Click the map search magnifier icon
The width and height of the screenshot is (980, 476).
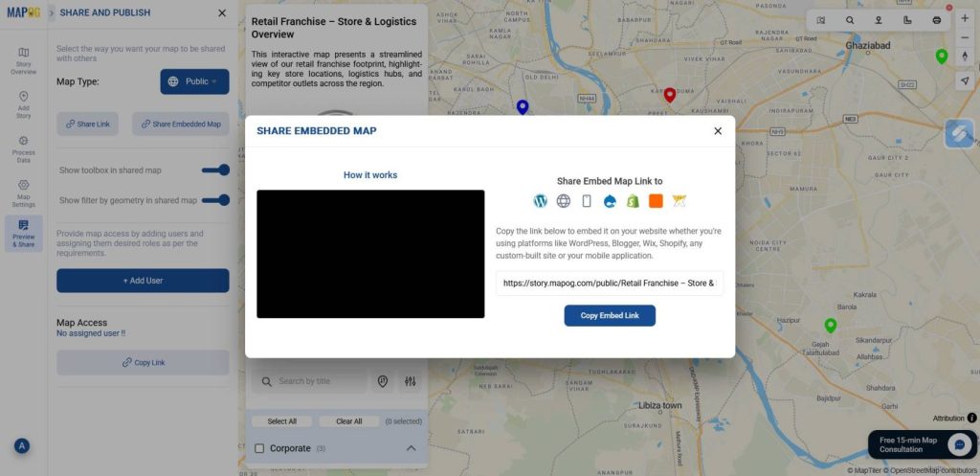[x=850, y=20]
